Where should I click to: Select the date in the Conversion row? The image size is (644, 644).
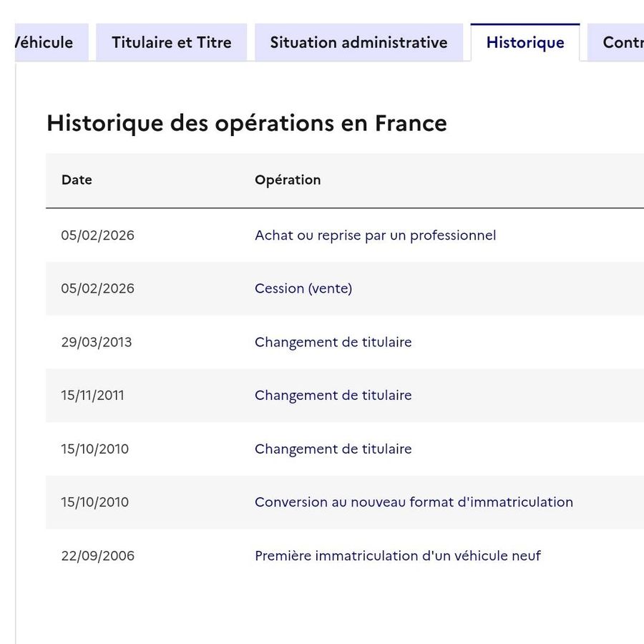pos(94,502)
